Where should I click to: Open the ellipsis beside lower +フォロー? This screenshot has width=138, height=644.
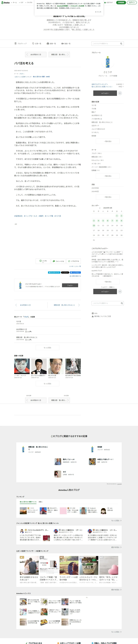pos(120,292)
